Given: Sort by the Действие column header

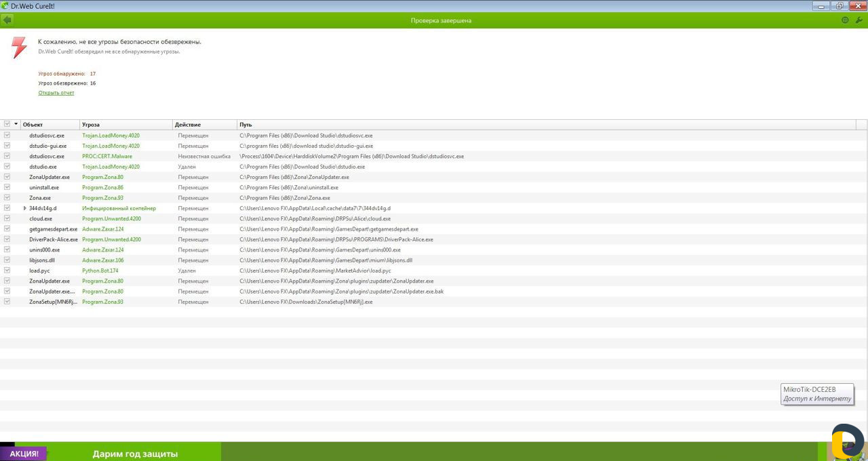Looking at the screenshot, I should click(205, 125).
